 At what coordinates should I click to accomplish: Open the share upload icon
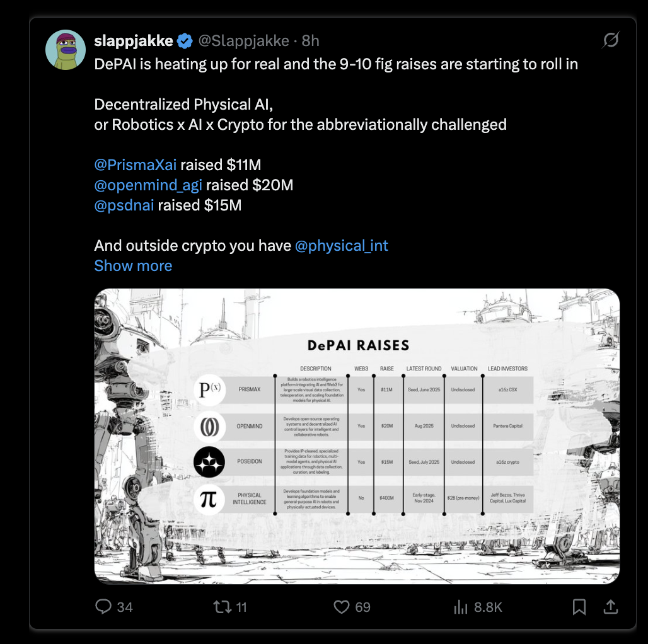pyautogui.click(x=610, y=607)
